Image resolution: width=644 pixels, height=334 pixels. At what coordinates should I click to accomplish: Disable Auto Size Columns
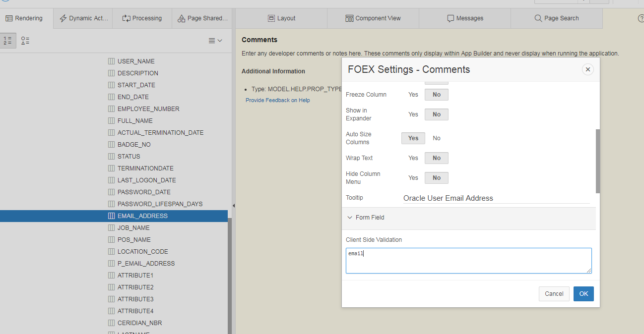click(436, 138)
